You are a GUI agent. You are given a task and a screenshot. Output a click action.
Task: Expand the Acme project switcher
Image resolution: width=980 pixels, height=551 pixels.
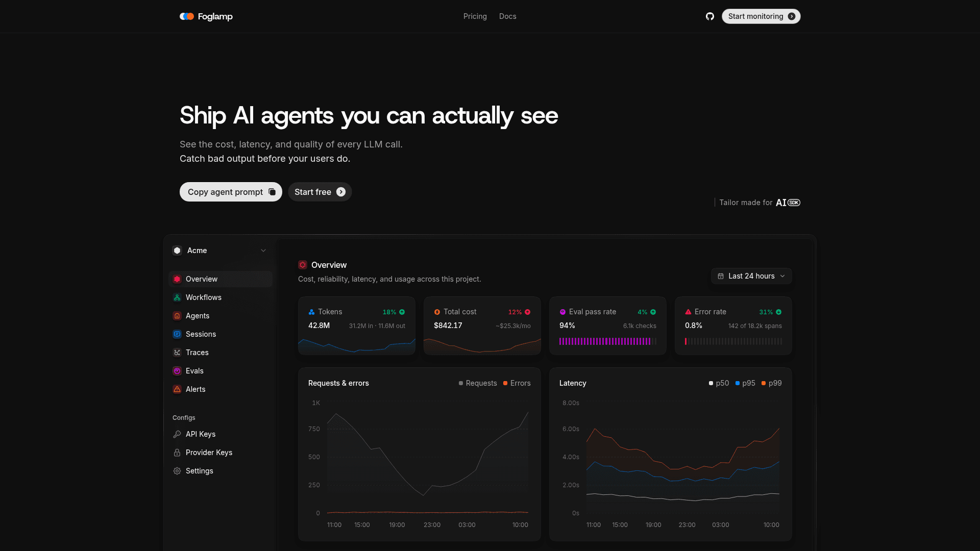tap(220, 251)
